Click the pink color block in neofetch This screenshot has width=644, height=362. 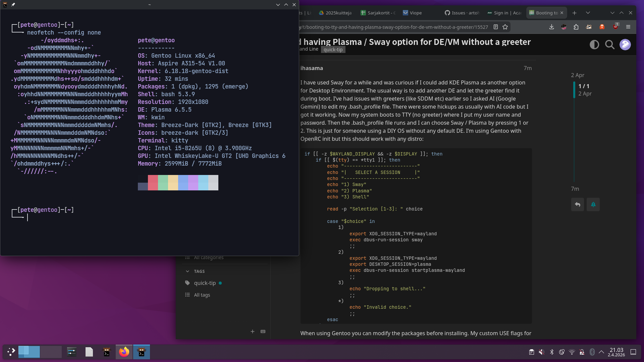(x=153, y=183)
